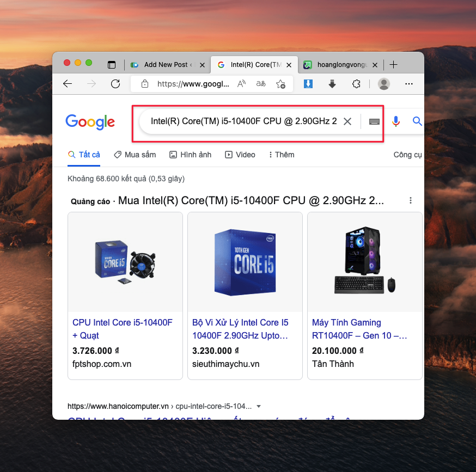
Task: Expand hanoicomputer result options arrow
Action: [x=259, y=406]
